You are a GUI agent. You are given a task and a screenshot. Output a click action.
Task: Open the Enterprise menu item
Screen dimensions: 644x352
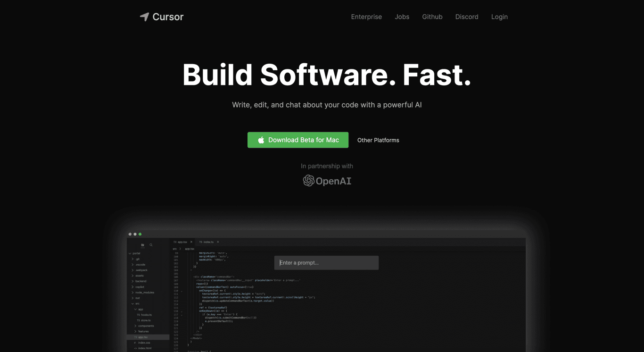click(366, 17)
